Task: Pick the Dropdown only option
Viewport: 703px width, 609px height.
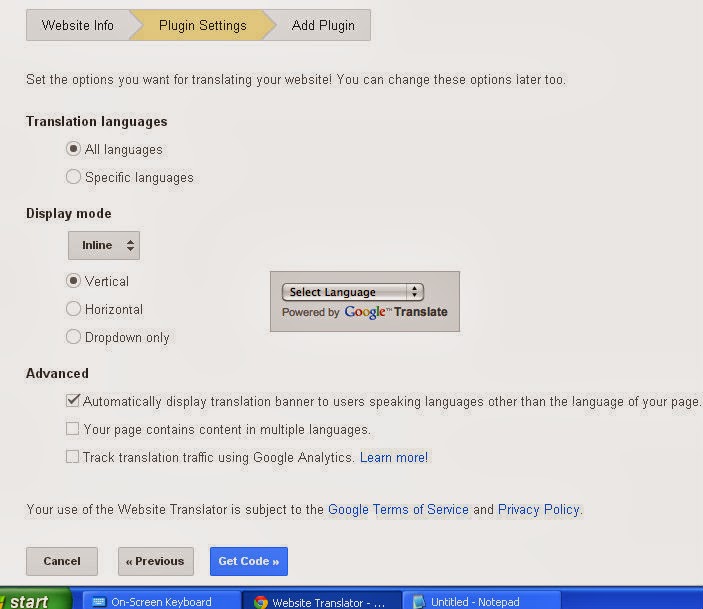Action: [x=73, y=337]
